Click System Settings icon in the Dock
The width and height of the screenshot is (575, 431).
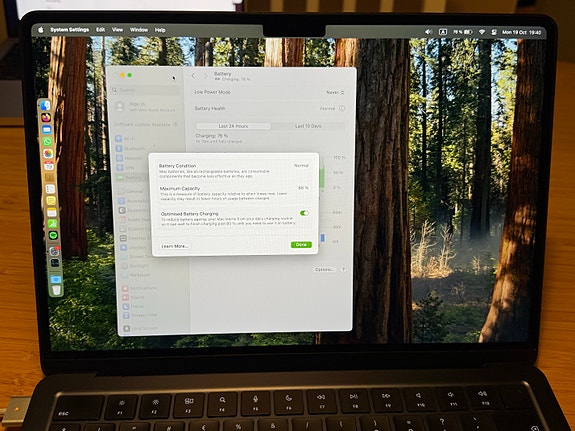coord(54,251)
